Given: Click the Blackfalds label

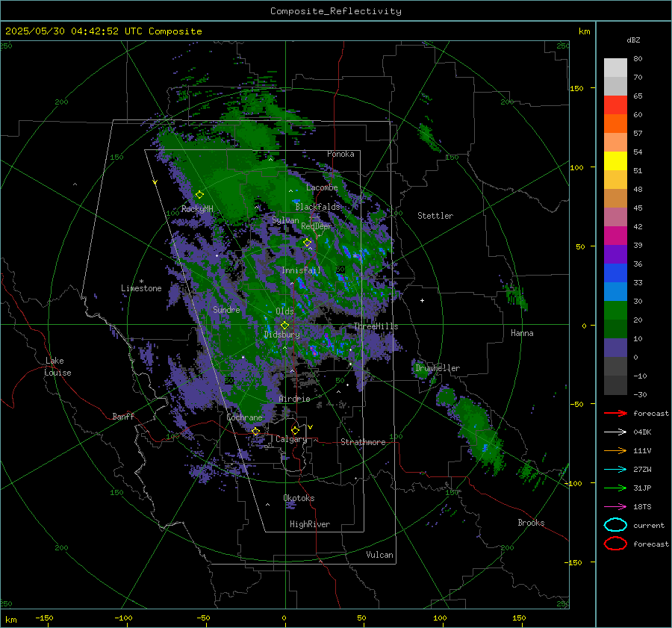Looking at the screenshot, I should click(x=317, y=207).
